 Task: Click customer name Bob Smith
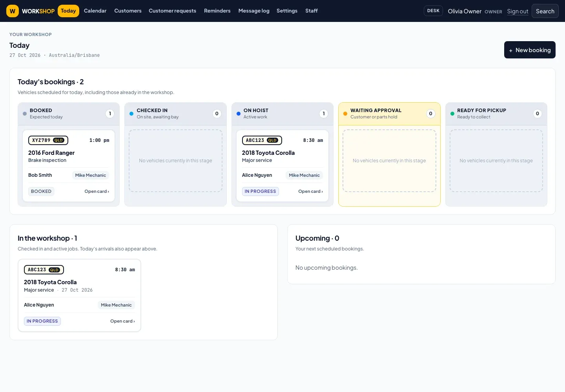(x=40, y=175)
